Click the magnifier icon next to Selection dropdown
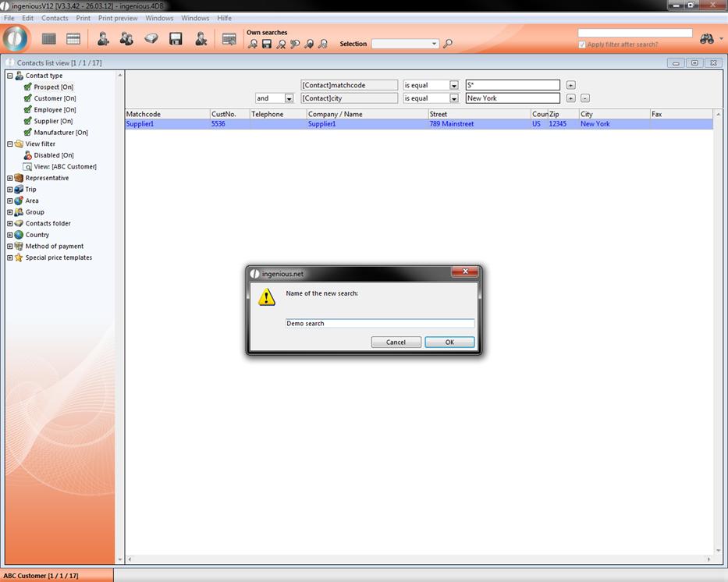 [x=448, y=44]
